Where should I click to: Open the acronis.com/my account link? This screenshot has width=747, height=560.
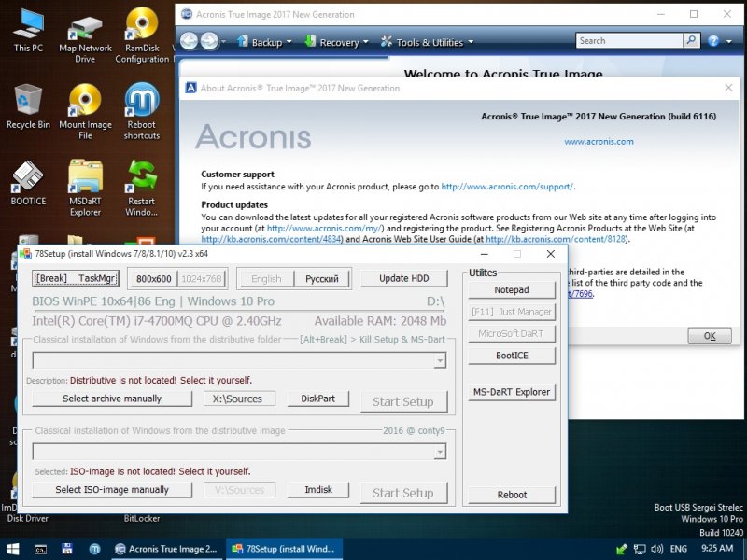325,228
